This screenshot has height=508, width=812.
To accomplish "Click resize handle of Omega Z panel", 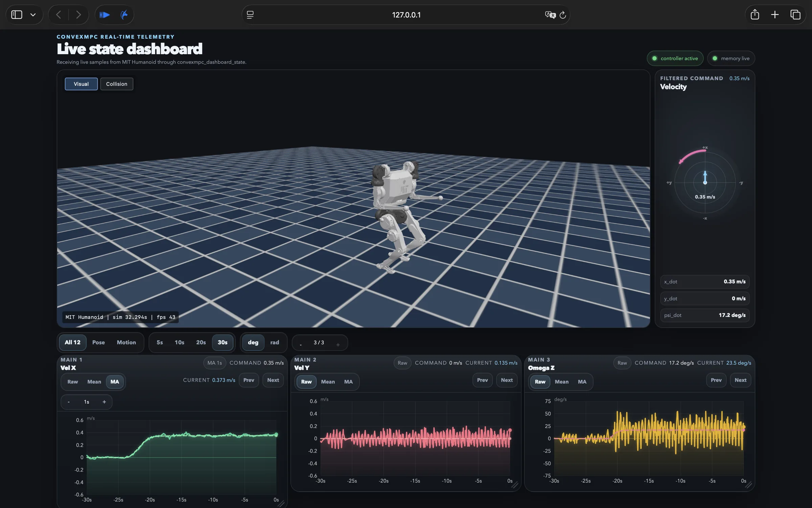I will pyautogui.click(x=748, y=485).
